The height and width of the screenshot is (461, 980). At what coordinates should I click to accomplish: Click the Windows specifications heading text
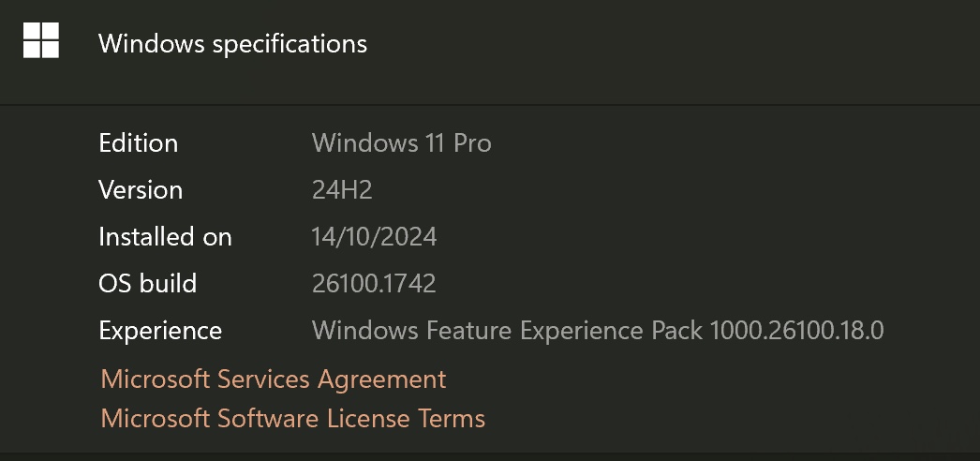tap(232, 43)
